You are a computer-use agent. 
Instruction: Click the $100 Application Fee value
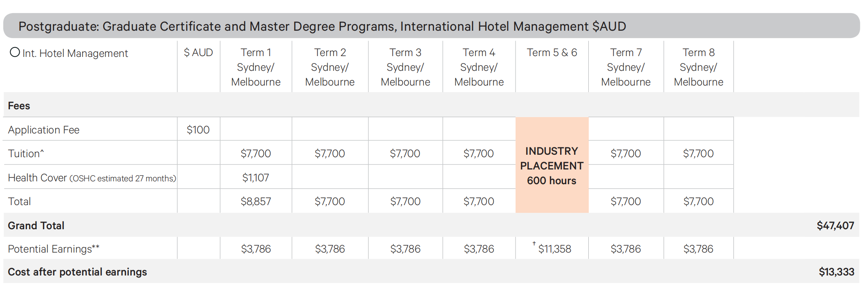pos(198,130)
